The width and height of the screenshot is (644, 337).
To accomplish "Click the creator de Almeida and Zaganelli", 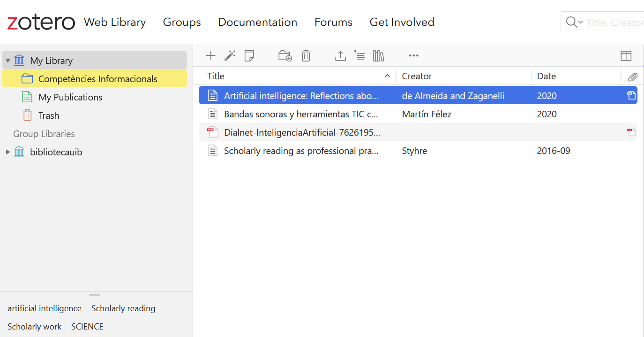I will click(453, 96).
